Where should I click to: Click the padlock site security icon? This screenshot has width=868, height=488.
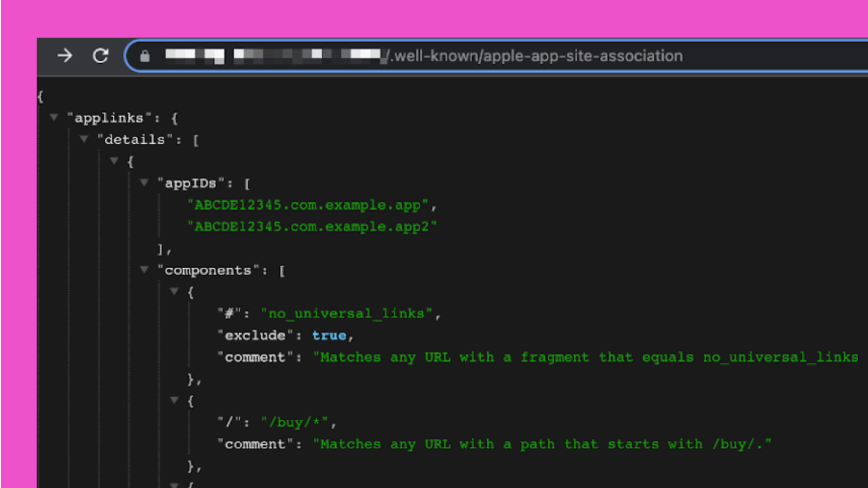coord(145,56)
